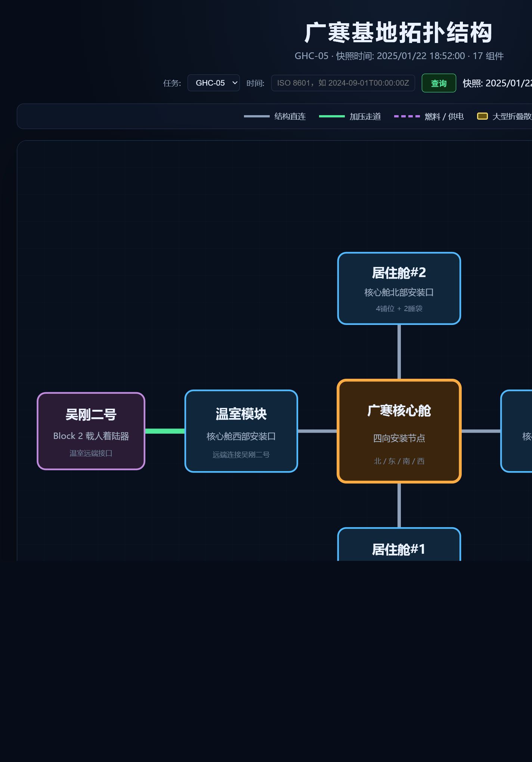This screenshot has width=532, height=762.
Task: Click the green 查询 button
Action: 439,83
